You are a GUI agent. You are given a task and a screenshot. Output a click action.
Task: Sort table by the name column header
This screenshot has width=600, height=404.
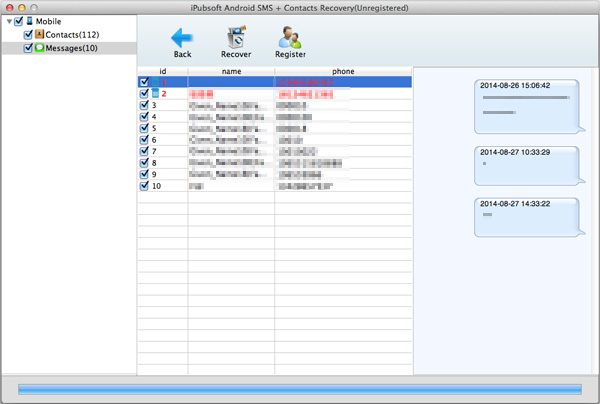(231, 72)
